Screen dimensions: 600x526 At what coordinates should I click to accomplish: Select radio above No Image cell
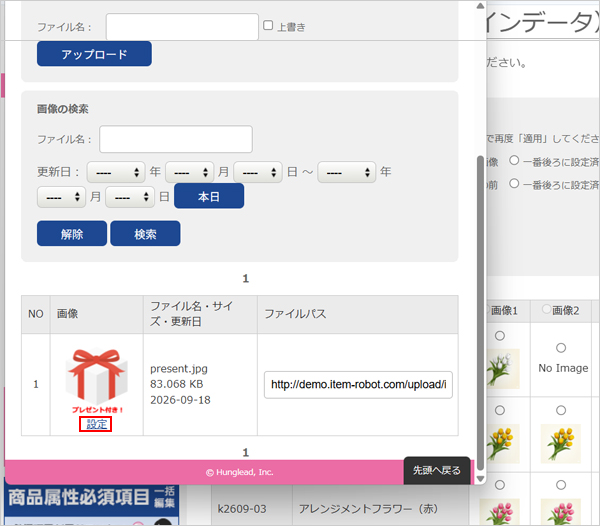click(561, 348)
